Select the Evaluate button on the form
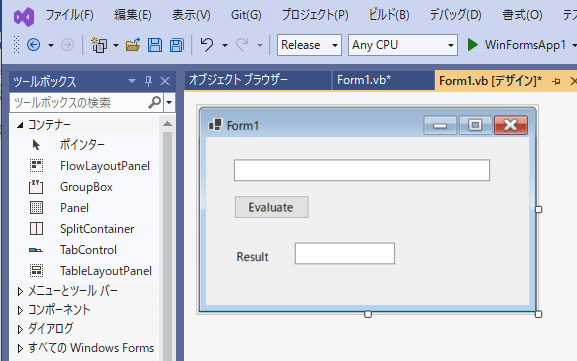The image size is (577, 361). click(x=272, y=207)
